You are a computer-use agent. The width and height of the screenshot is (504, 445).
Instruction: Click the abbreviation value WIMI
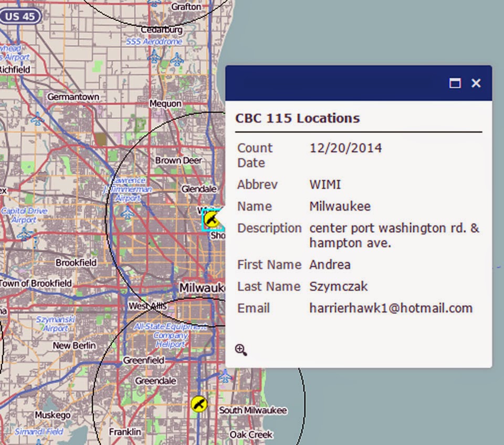pyautogui.click(x=325, y=185)
